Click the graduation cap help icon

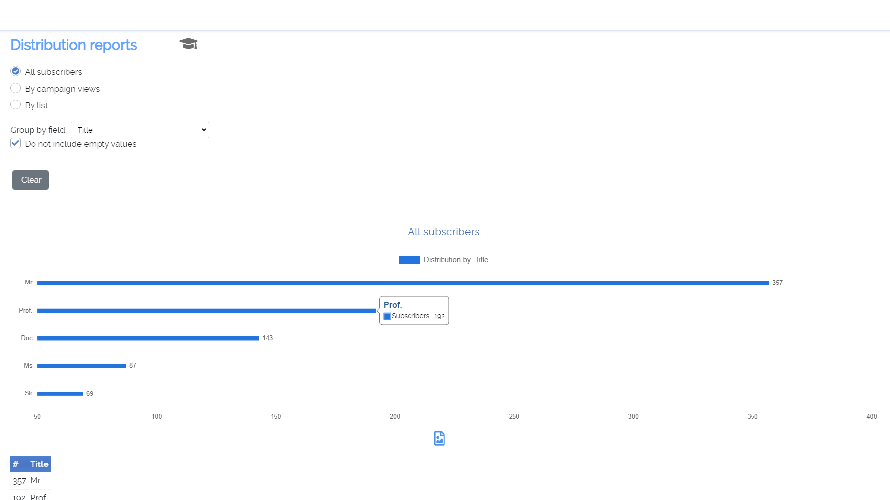coord(189,44)
